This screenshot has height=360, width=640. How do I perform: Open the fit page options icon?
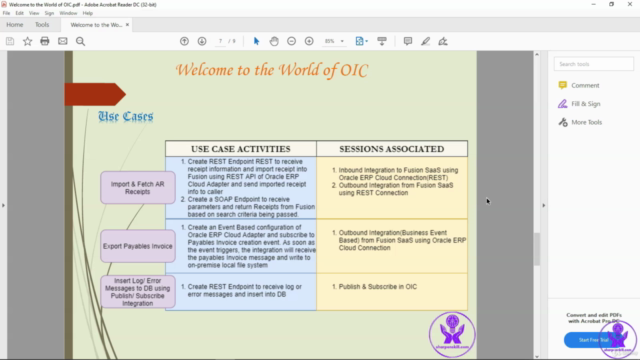(x=361, y=41)
